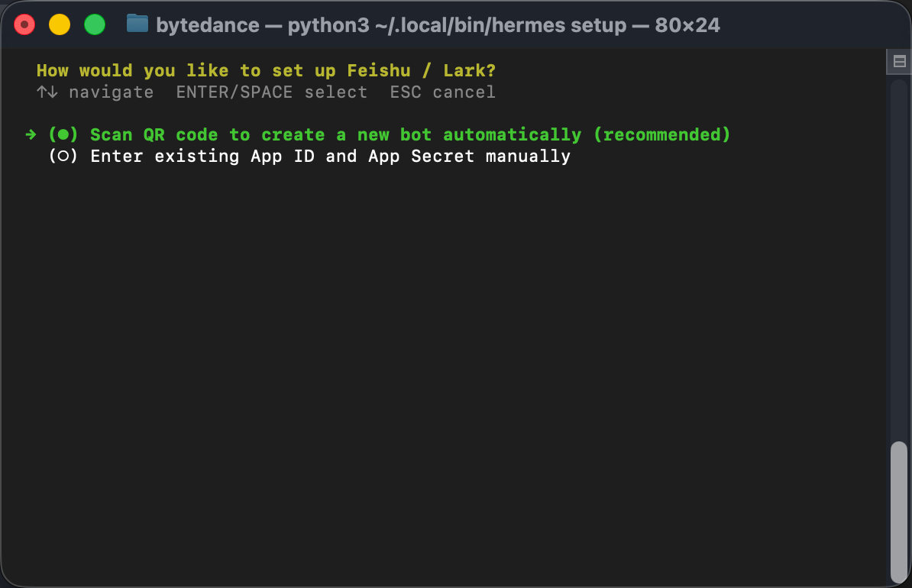Click the 'ESC cancel' hint text
This screenshot has height=588, width=912.
(442, 92)
